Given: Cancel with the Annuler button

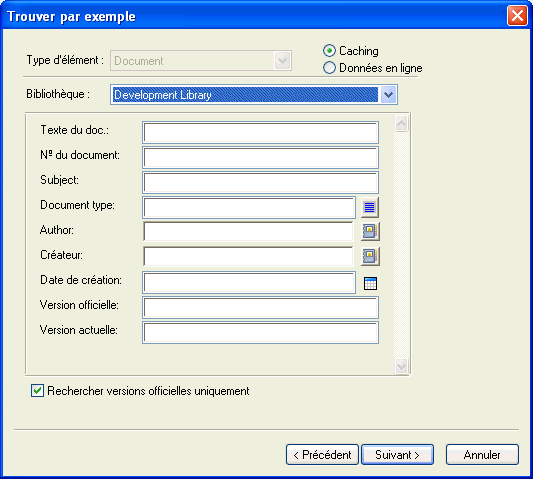Looking at the screenshot, I should click(482, 455).
